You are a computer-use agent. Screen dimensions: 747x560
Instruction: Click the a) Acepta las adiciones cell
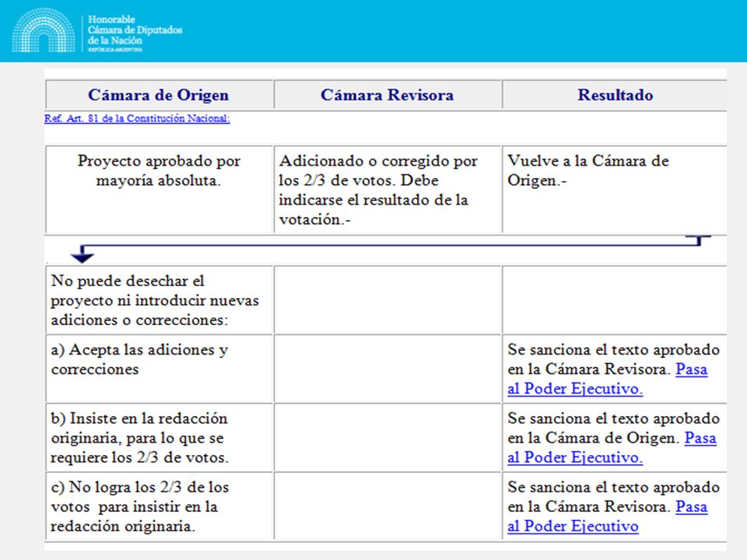(159, 369)
